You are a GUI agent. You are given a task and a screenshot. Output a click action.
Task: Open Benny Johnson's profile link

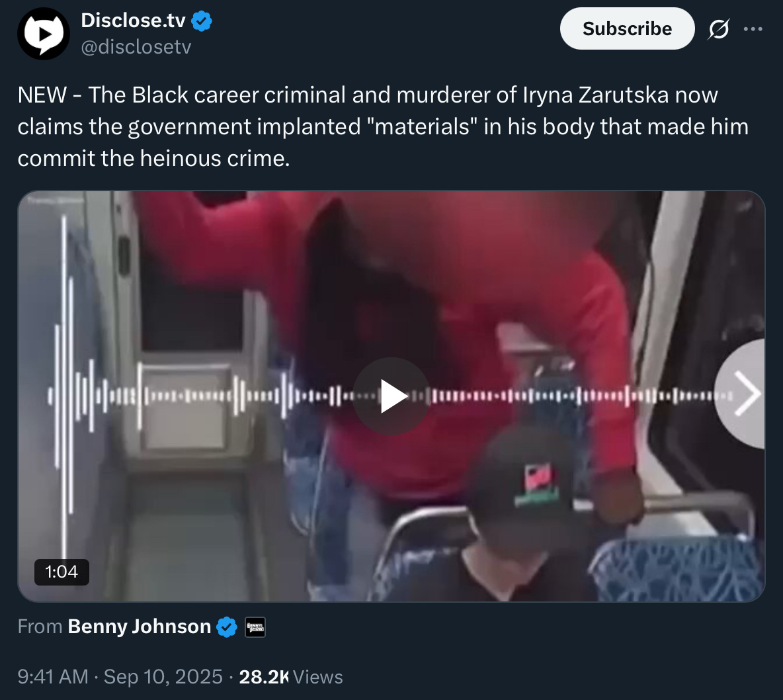140,627
